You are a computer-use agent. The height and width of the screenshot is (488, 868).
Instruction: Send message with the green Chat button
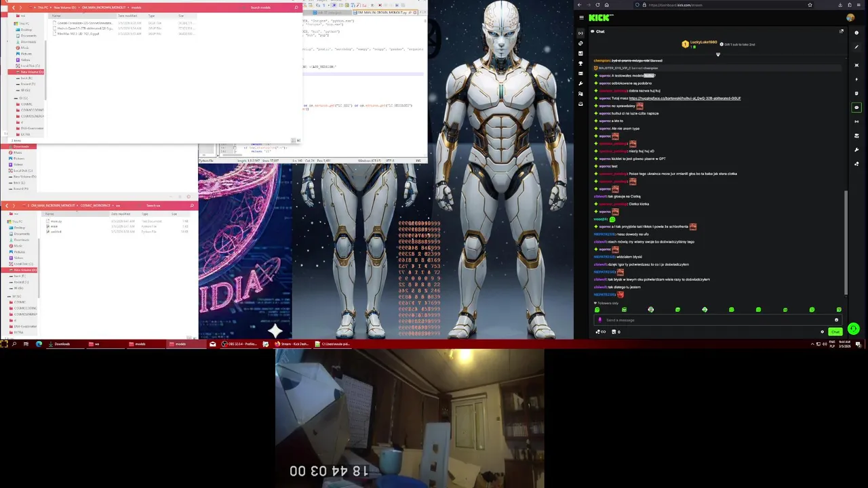tap(835, 331)
